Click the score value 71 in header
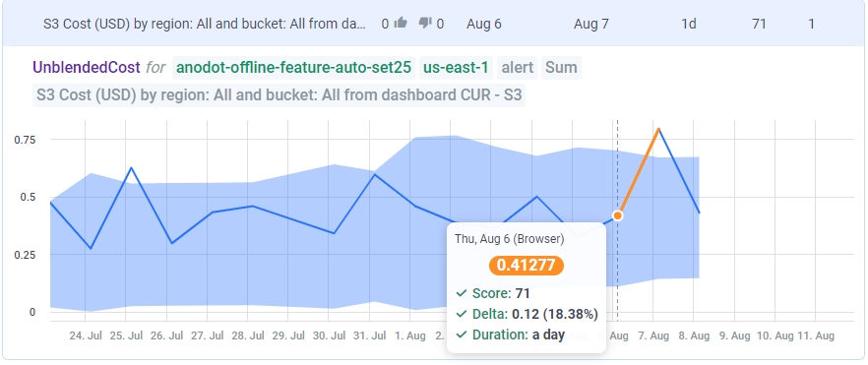Screen dimensions: 868x365 coord(759,24)
